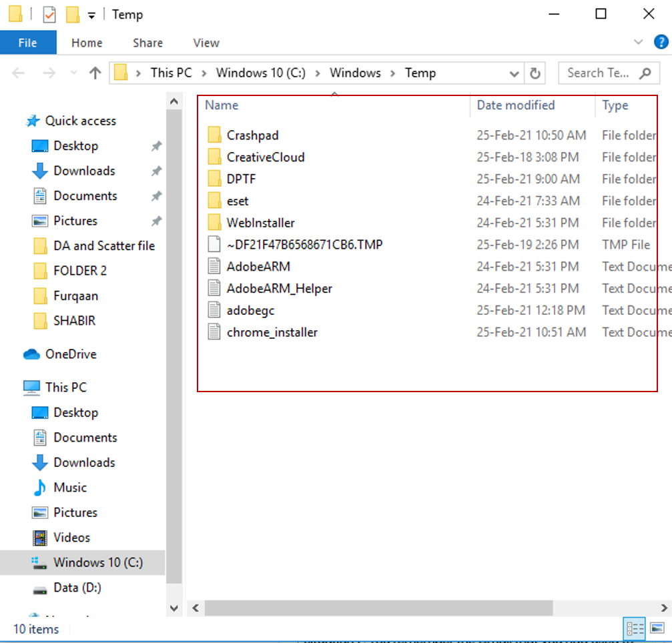672x643 pixels.
Task: Switch to the View tab
Action: point(205,42)
